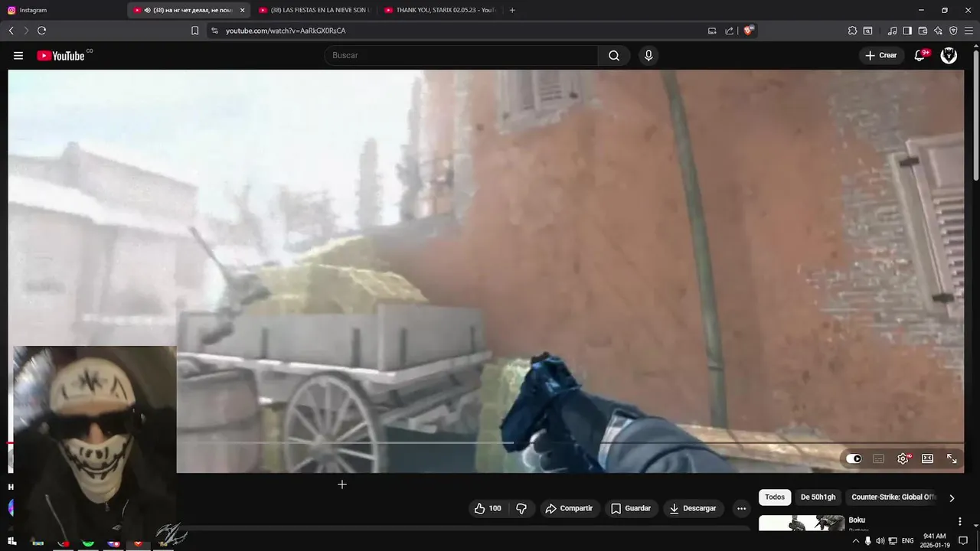Open browser extensions puzzle icon
Screen dimensions: 980x551
[852, 31]
